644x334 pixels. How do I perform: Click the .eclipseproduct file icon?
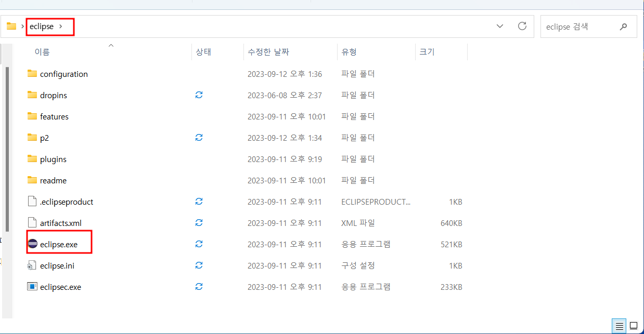click(32, 202)
